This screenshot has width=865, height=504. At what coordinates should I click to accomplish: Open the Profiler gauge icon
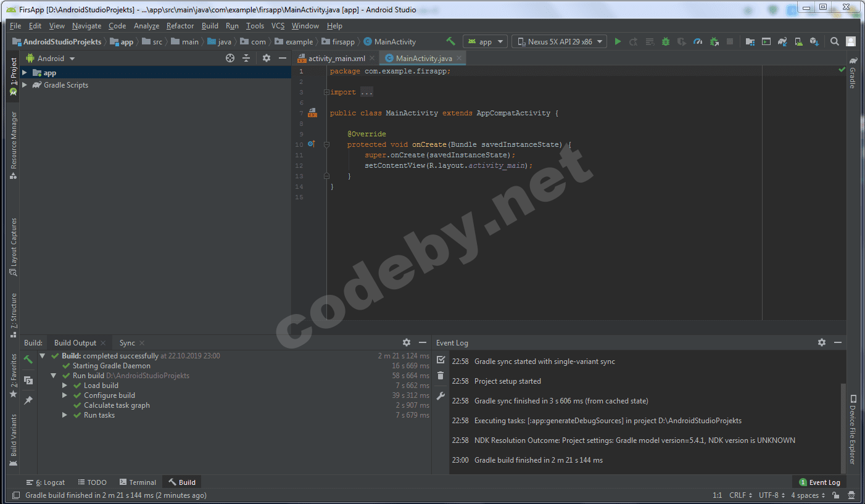click(x=698, y=42)
